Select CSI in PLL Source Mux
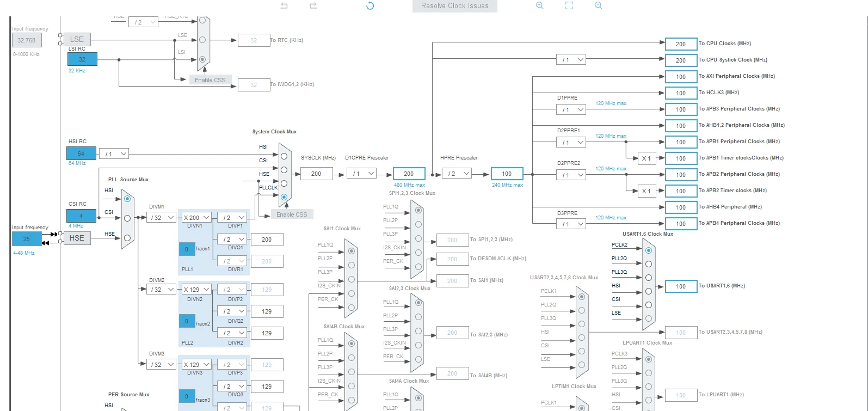The image size is (868, 411). (127, 218)
